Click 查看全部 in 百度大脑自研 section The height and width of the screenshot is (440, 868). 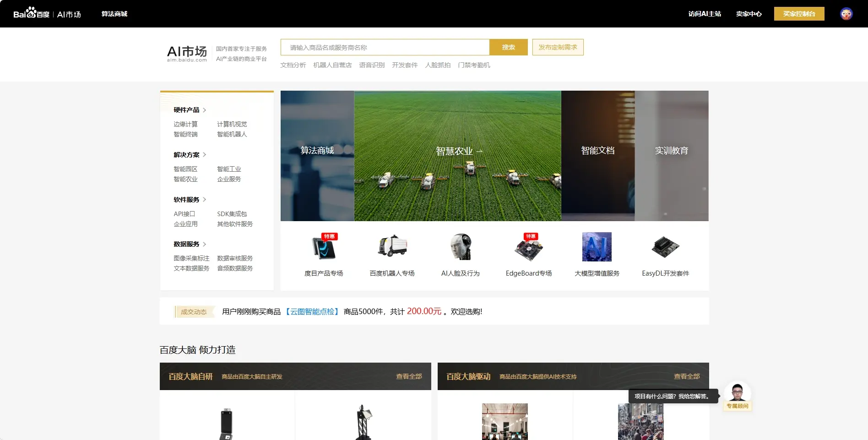(x=409, y=376)
